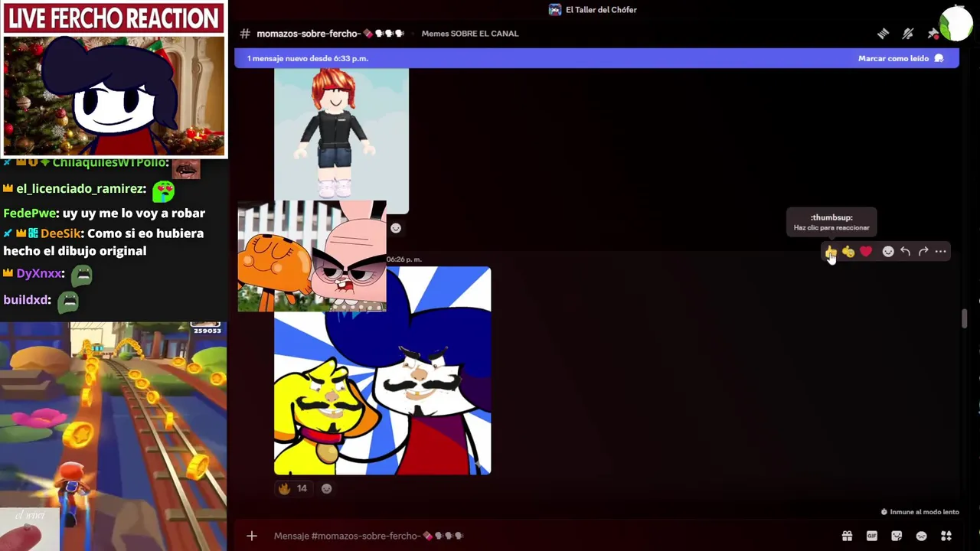Click the green circular avatar top right

pyautogui.click(x=956, y=23)
